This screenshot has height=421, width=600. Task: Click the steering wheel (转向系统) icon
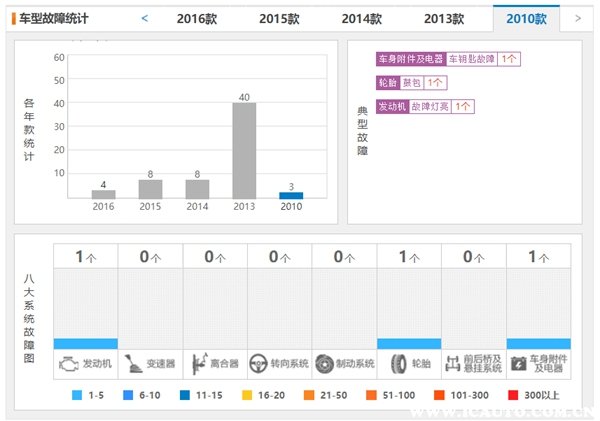[x=258, y=364]
